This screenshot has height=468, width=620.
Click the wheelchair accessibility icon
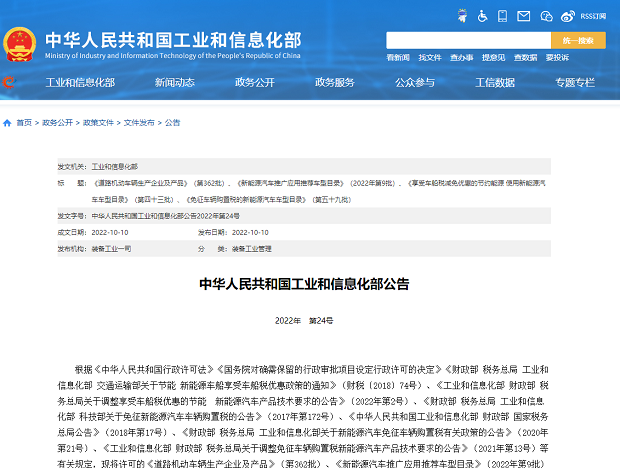point(482,16)
